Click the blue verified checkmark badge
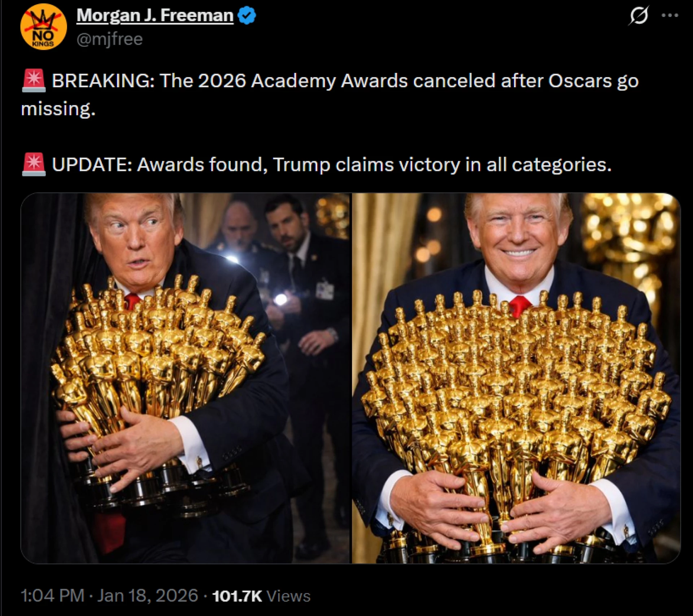693x616 pixels. click(x=247, y=16)
